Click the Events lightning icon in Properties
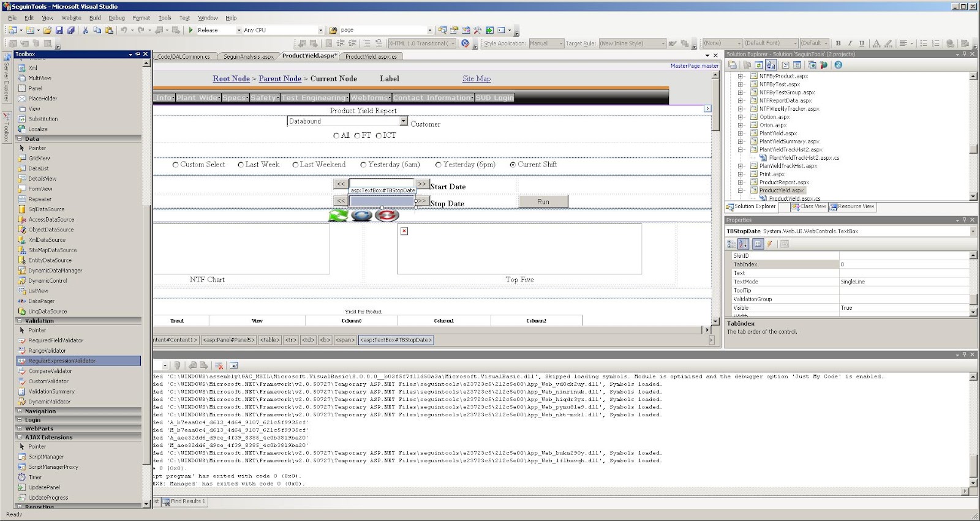This screenshot has width=980, height=521. (769, 244)
